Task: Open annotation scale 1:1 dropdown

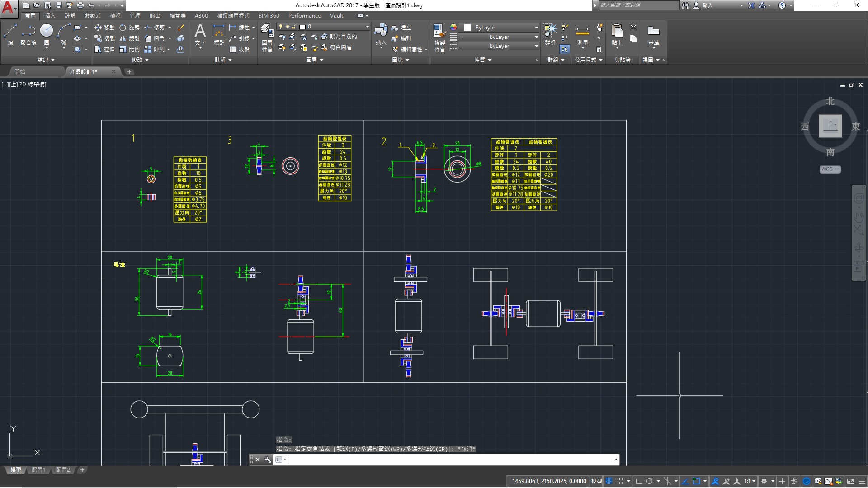Action: (x=750, y=481)
